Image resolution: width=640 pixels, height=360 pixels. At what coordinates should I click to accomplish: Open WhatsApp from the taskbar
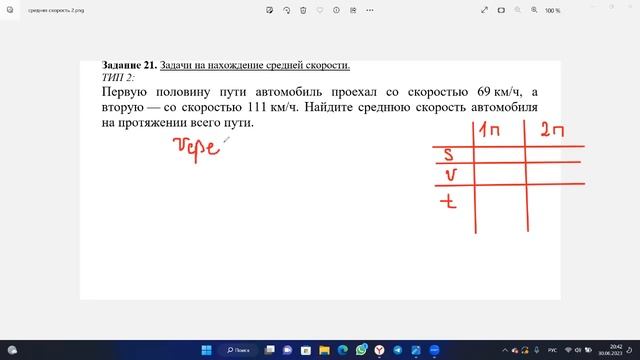pyautogui.click(x=361, y=350)
